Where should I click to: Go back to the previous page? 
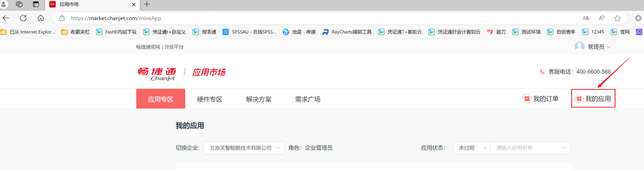6,18
